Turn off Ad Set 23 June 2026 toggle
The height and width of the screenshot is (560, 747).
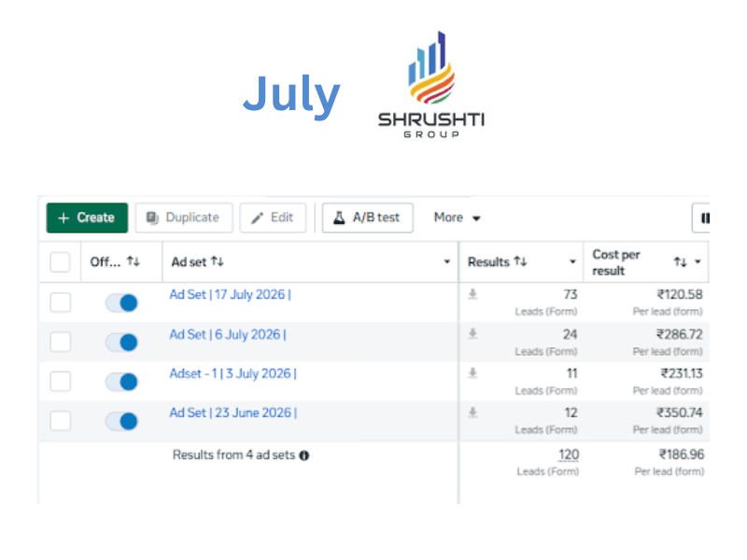click(121, 422)
